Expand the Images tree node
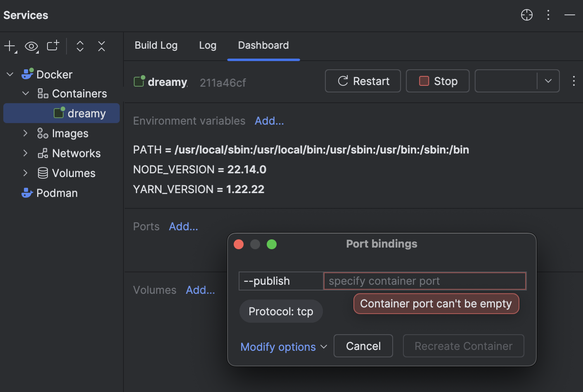583x392 pixels. point(25,133)
